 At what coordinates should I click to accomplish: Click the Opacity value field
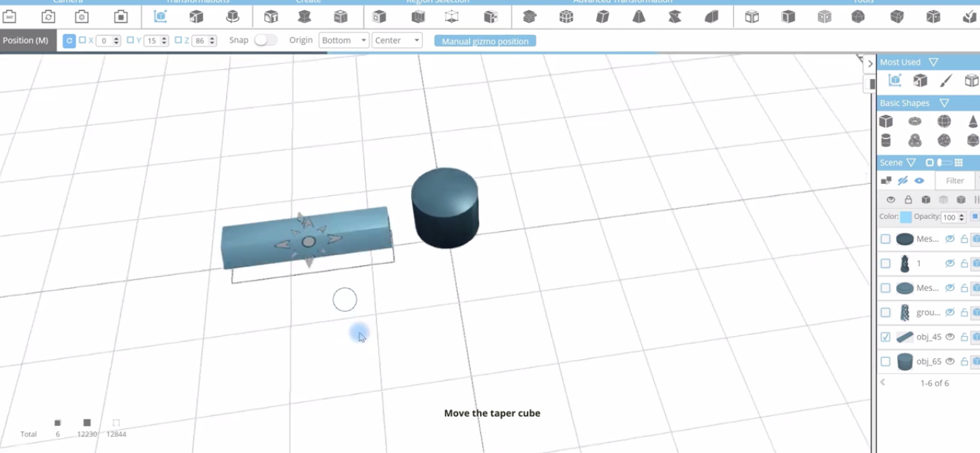click(x=950, y=217)
